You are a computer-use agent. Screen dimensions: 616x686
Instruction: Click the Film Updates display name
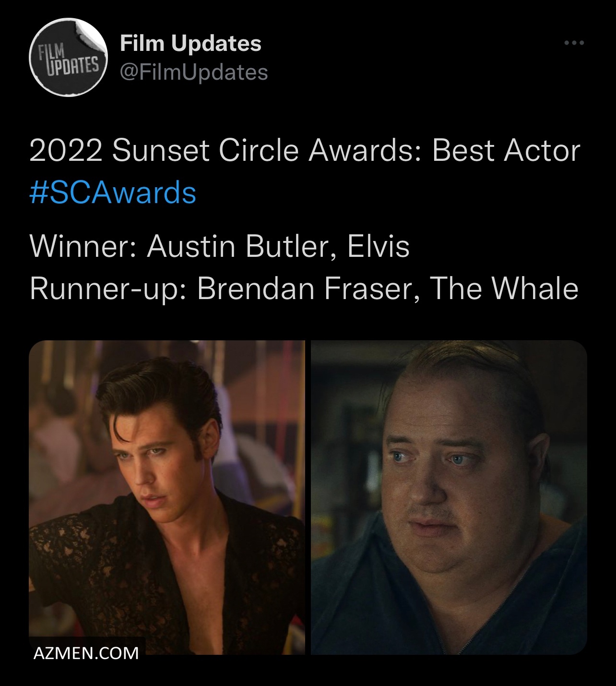(x=190, y=43)
